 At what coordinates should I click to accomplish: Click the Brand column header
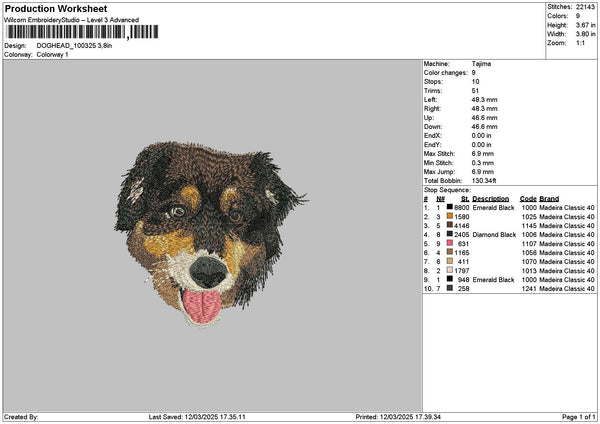click(550, 198)
